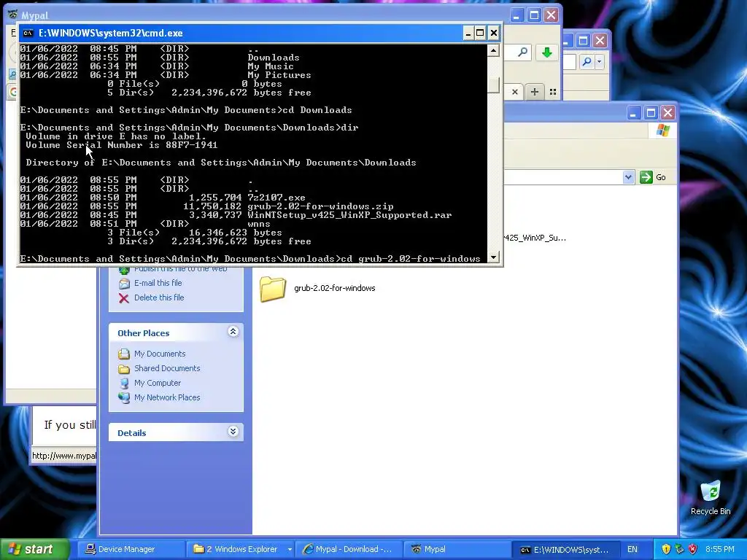Click the Publish this file to the Web icon

pos(124,271)
